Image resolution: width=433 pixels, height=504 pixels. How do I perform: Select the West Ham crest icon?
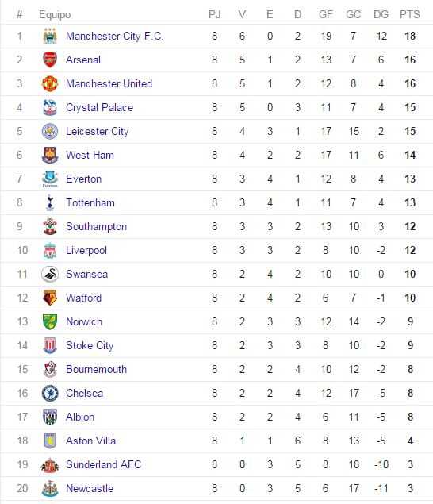pos(50,155)
